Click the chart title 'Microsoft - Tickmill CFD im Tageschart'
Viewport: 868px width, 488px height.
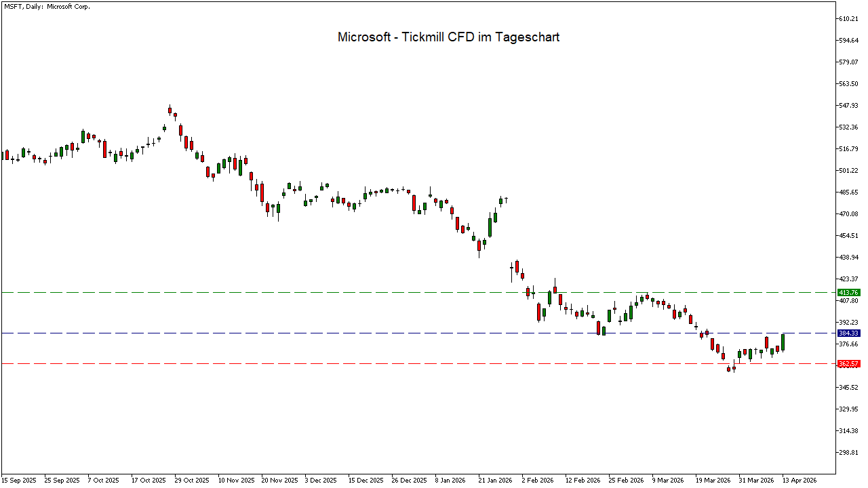click(x=448, y=37)
